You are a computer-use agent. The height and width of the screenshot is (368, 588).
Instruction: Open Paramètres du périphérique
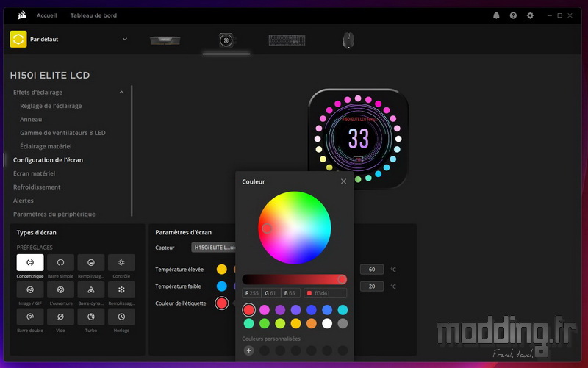[x=54, y=214]
